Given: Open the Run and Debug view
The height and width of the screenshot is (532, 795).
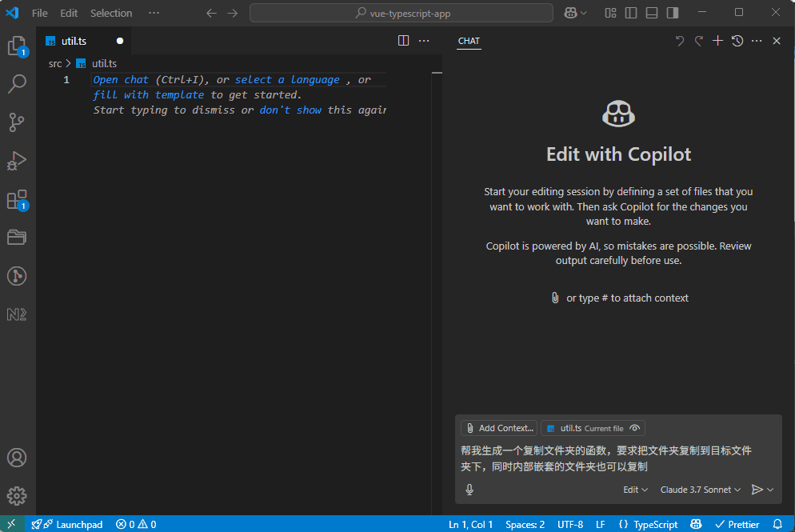Looking at the screenshot, I should (18, 161).
